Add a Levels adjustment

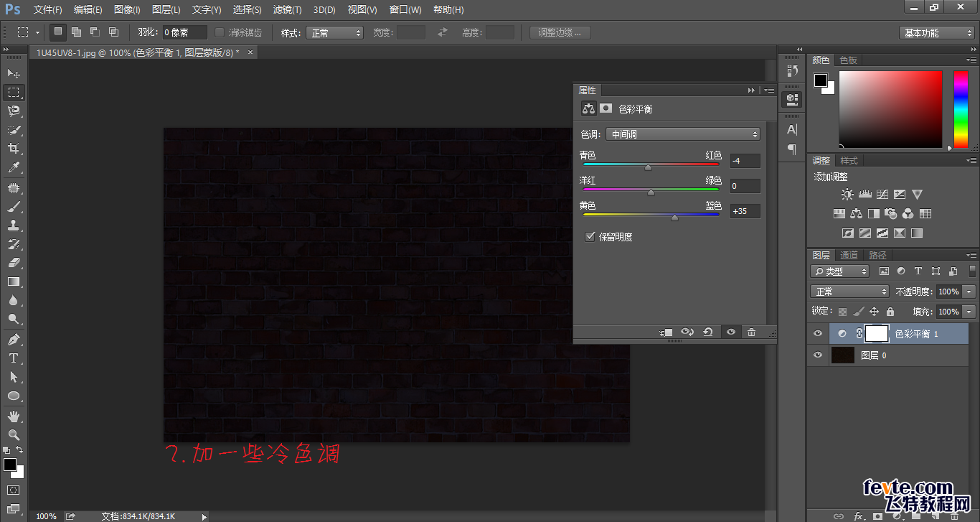864,195
